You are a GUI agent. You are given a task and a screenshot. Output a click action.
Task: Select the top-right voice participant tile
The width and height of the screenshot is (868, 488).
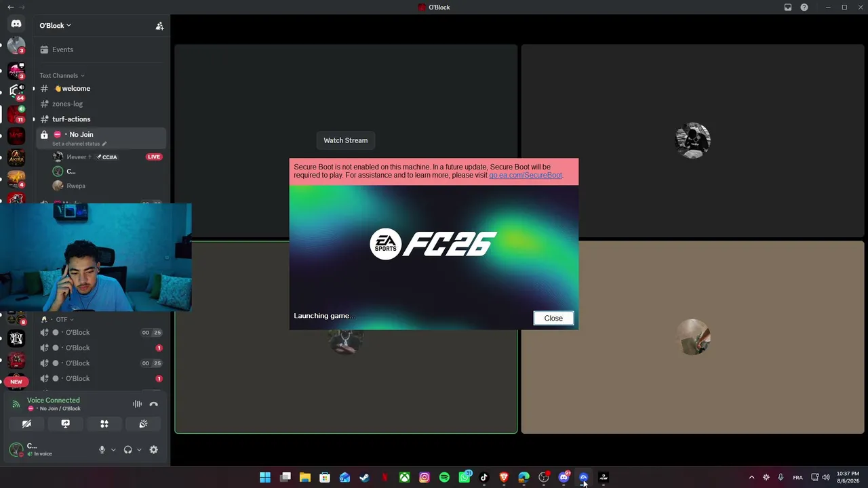(692, 141)
